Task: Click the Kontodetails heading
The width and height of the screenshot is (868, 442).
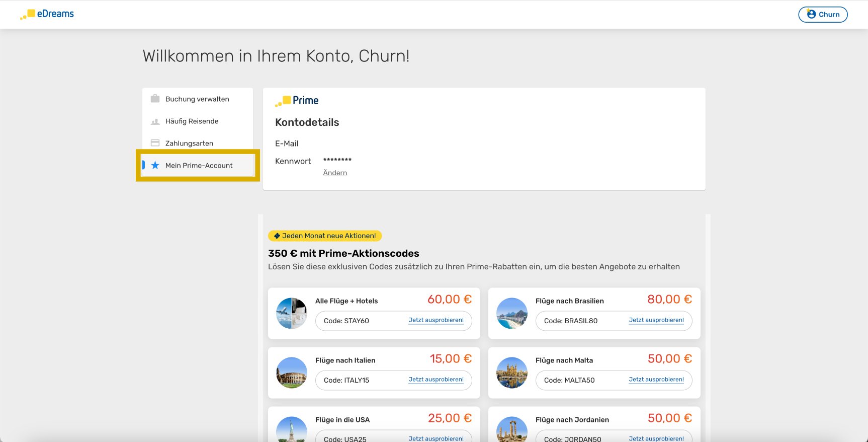Action: pos(307,122)
